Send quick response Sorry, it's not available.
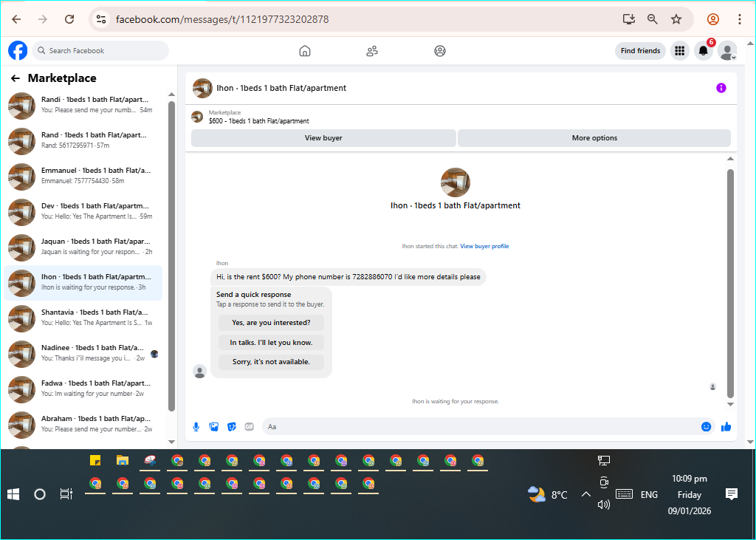Image resolution: width=756 pixels, height=540 pixels. [271, 362]
